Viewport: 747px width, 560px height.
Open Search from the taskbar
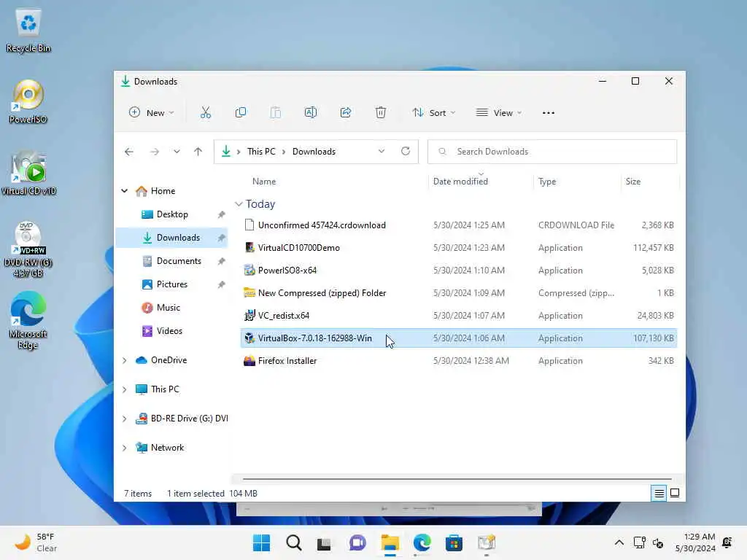(294, 542)
